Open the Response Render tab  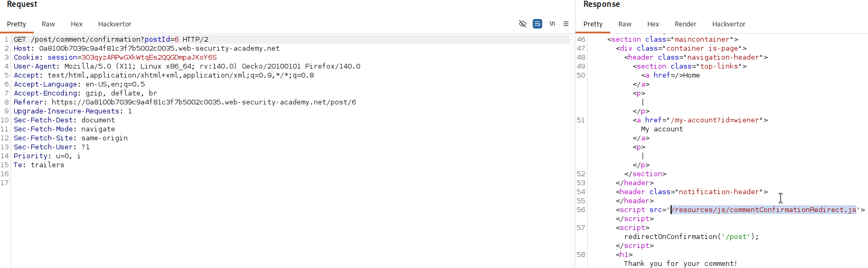click(685, 24)
